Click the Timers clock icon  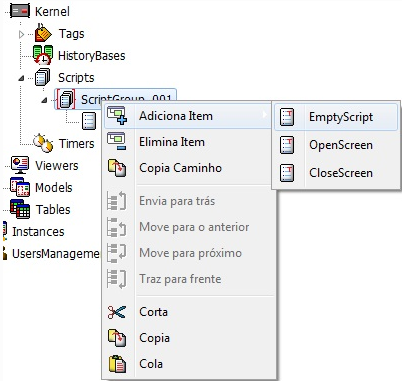(x=43, y=143)
